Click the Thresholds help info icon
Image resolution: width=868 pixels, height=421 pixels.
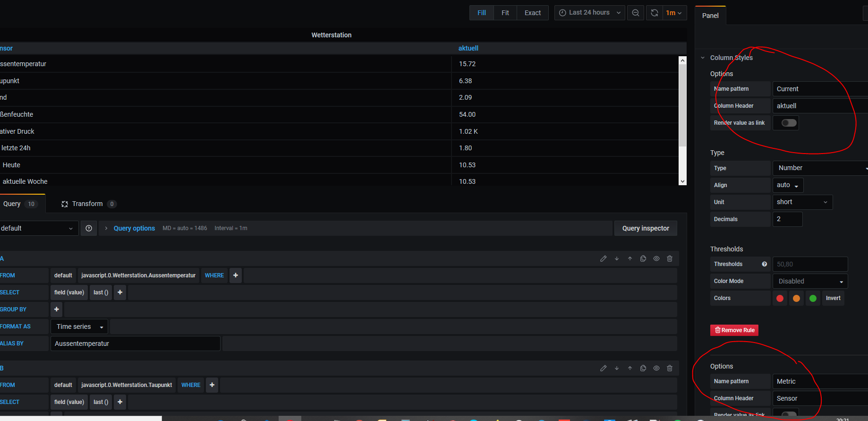[764, 264]
